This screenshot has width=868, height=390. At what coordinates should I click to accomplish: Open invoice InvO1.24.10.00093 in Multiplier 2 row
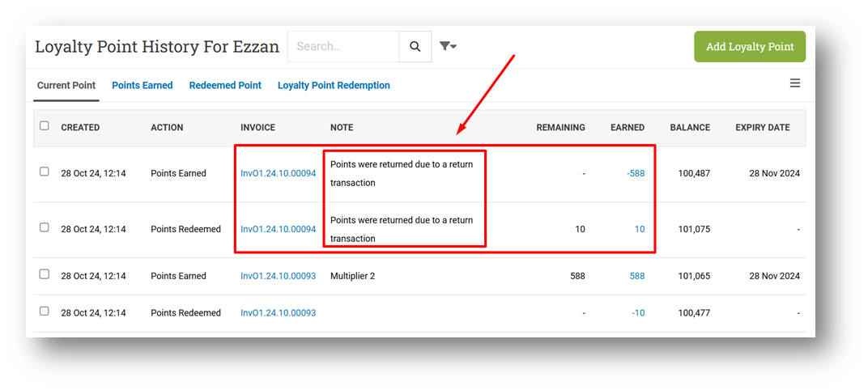tap(279, 276)
